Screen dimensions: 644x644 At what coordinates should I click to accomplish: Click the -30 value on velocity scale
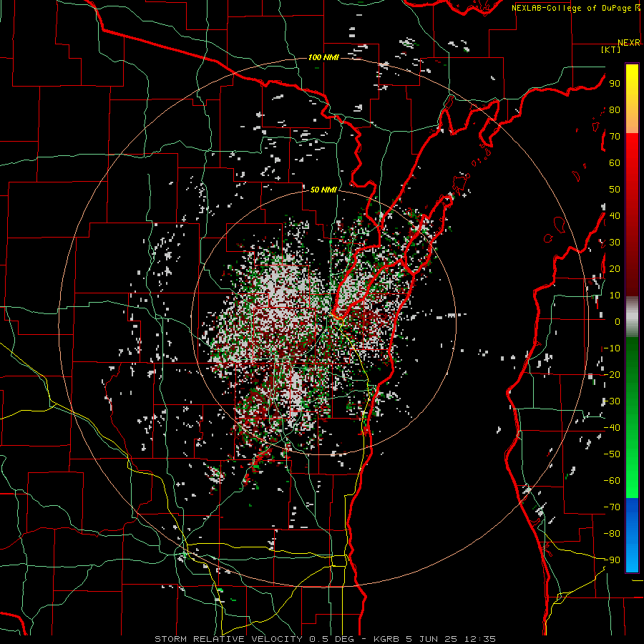(612, 401)
